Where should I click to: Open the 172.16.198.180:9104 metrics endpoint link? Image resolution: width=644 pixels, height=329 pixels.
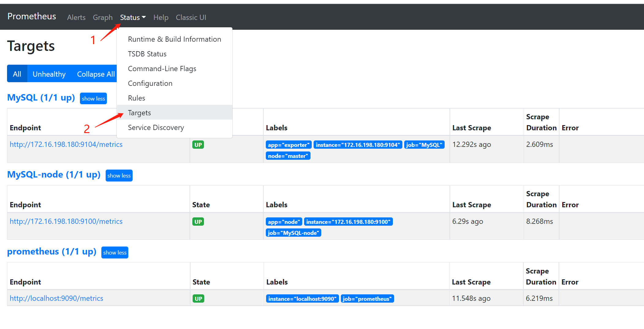point(66,144)
